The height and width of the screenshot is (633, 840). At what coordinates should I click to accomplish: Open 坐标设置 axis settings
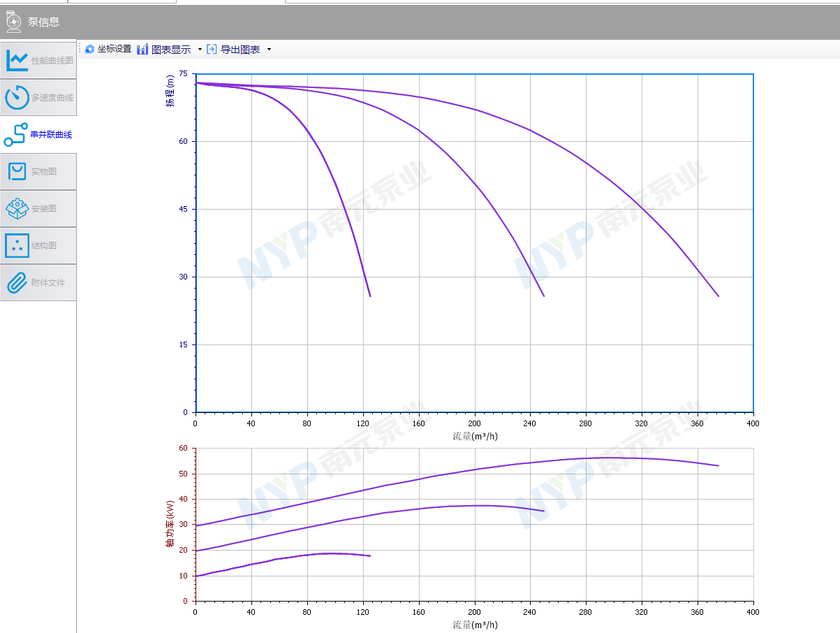(108, 49)
